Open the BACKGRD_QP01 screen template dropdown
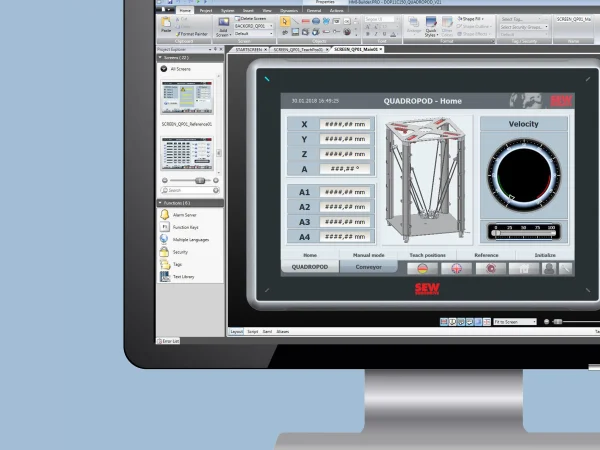This screenshot has height=450, width=600. pyautogui.click(x=254, y=26)
